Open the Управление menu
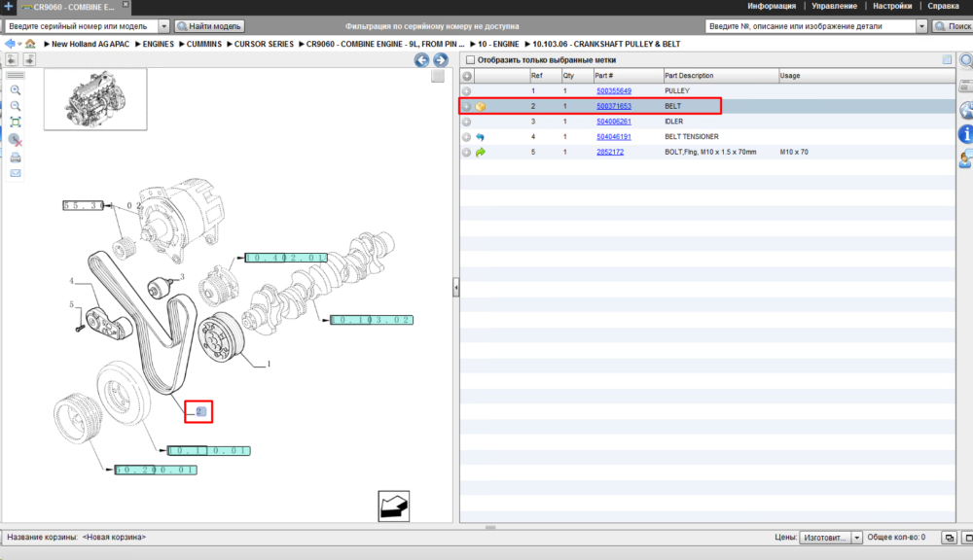Viewport: 973px width, 560px height. tap(834, 6)
